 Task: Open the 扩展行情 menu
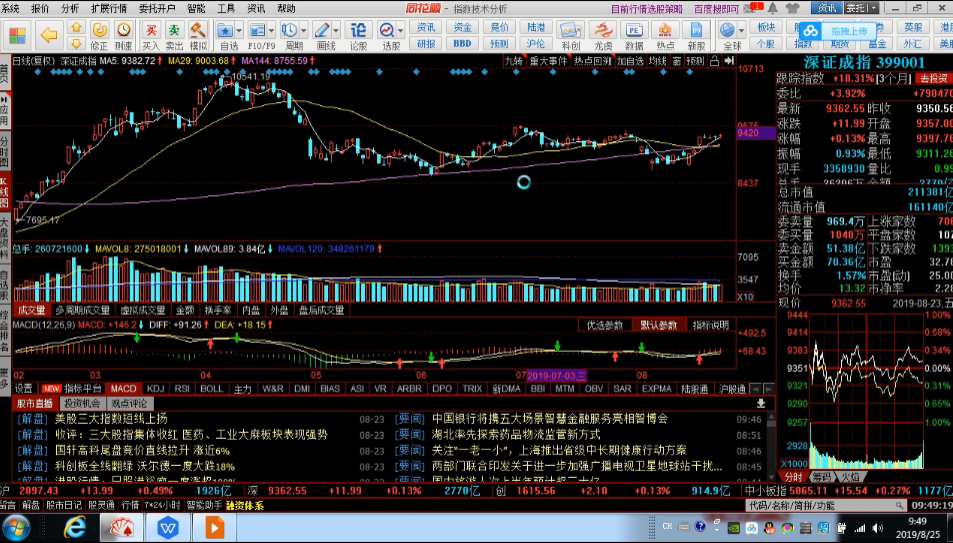(x=109, y=9)
